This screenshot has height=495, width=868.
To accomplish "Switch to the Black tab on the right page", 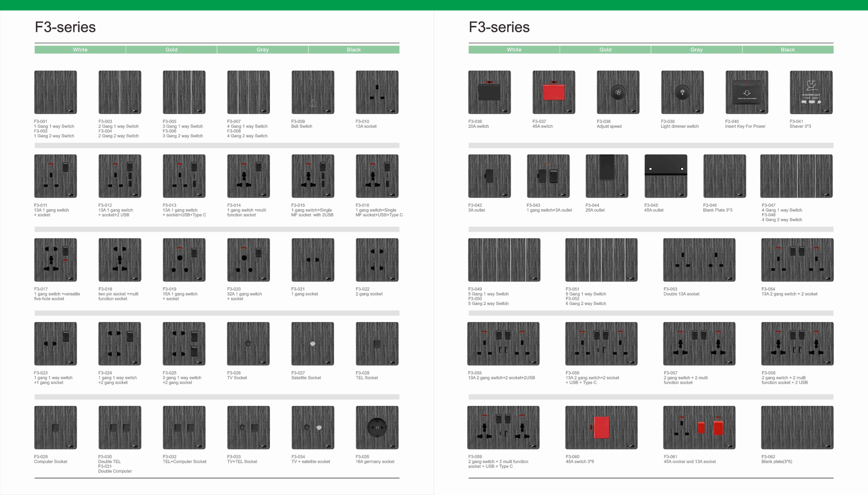I will pyautogui.click(x=788, y=50).
